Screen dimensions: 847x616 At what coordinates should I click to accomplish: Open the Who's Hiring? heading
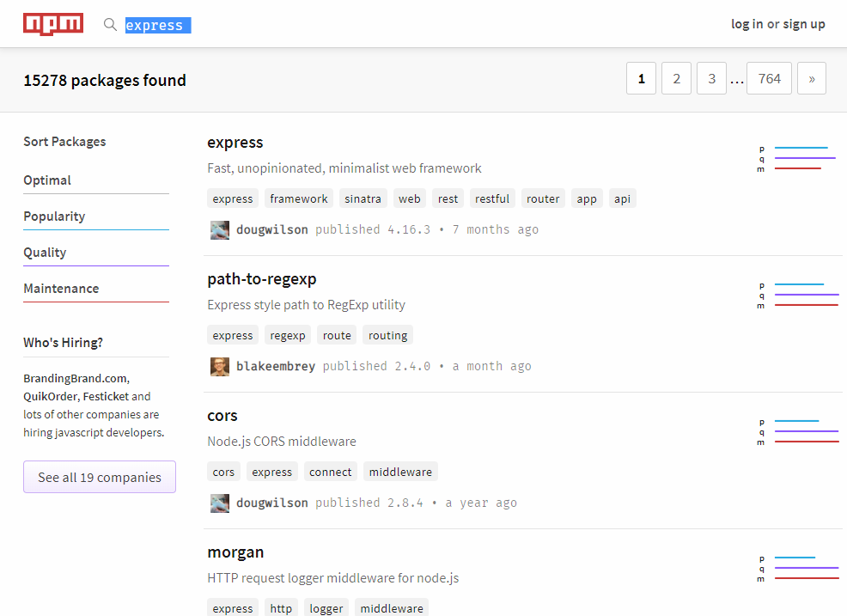coord(64,343)
